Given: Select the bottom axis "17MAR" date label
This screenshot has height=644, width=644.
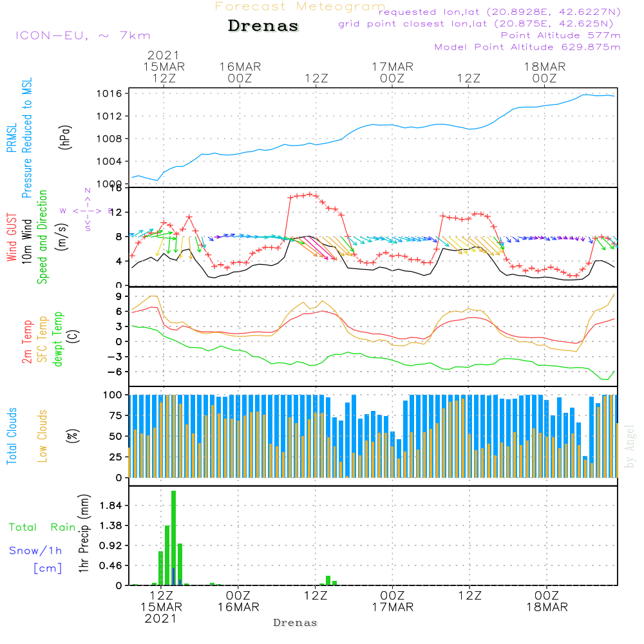Looking at the screenshot, I should 393,607.
